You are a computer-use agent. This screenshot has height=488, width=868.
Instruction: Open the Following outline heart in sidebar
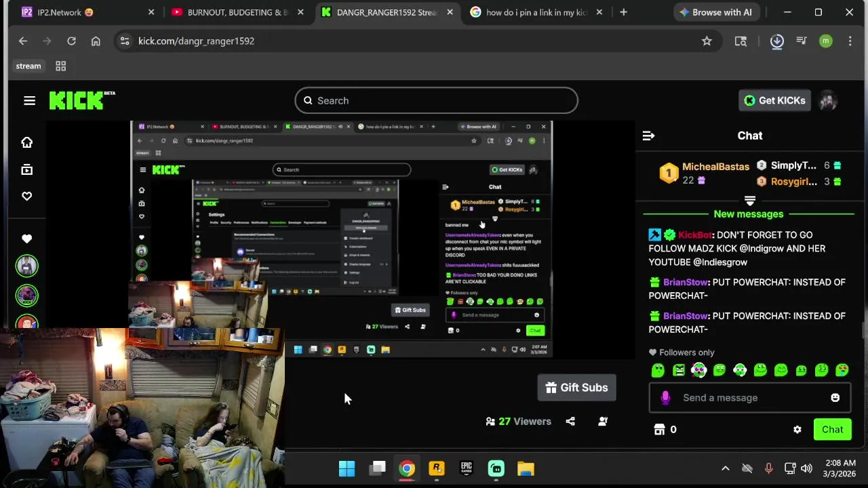[x=27, y=196]
